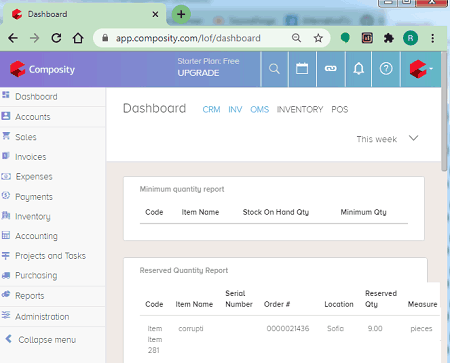Open Expenses in sidebar
This screenshot has width=450, height=363.
34,177
